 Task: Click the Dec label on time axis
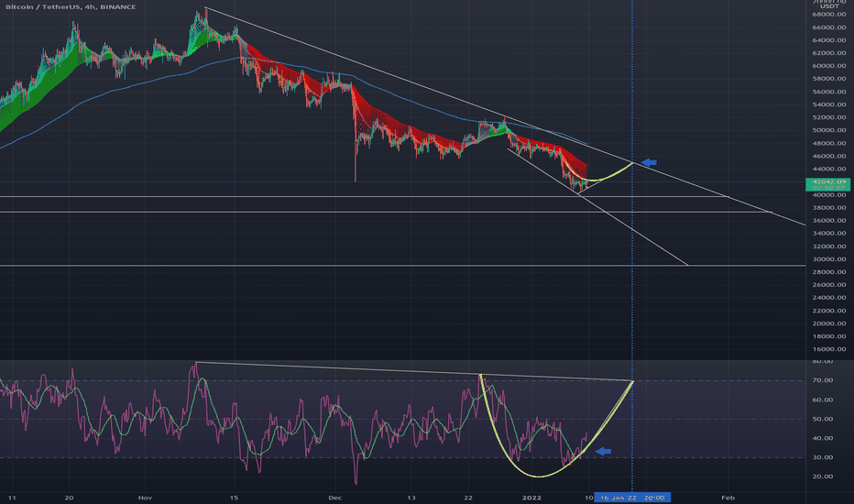(x=335, y=498)
